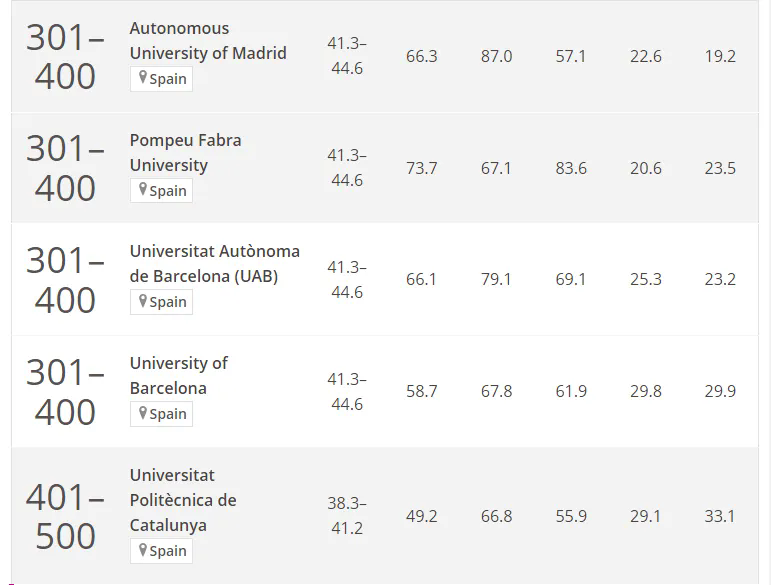Click location pin under Pompeu Fabra University
Viewport: 771px width, 585px height.
143,189
